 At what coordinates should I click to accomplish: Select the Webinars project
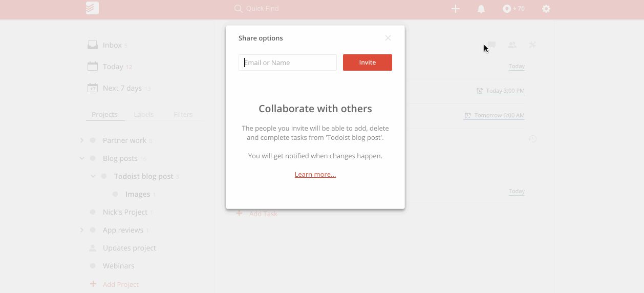tap(119, 266)
